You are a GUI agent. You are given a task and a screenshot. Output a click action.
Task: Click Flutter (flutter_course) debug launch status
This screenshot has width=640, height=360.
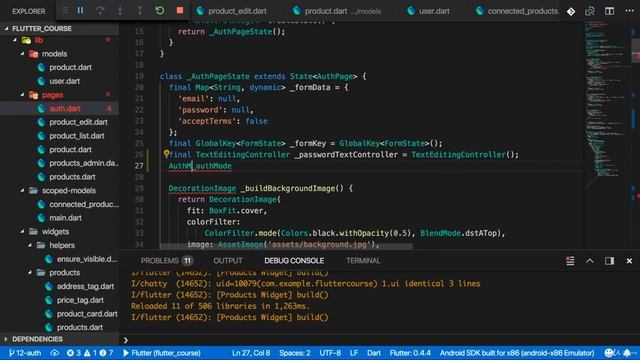162,353
